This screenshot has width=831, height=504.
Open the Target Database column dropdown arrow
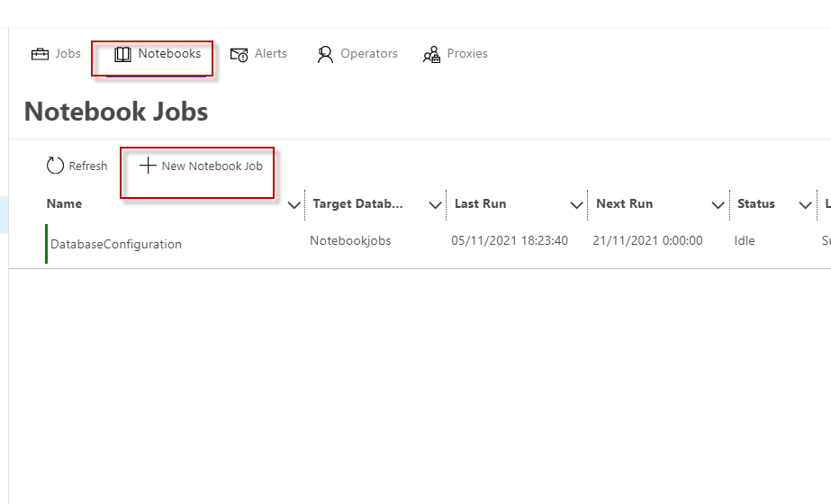point(435,205)
